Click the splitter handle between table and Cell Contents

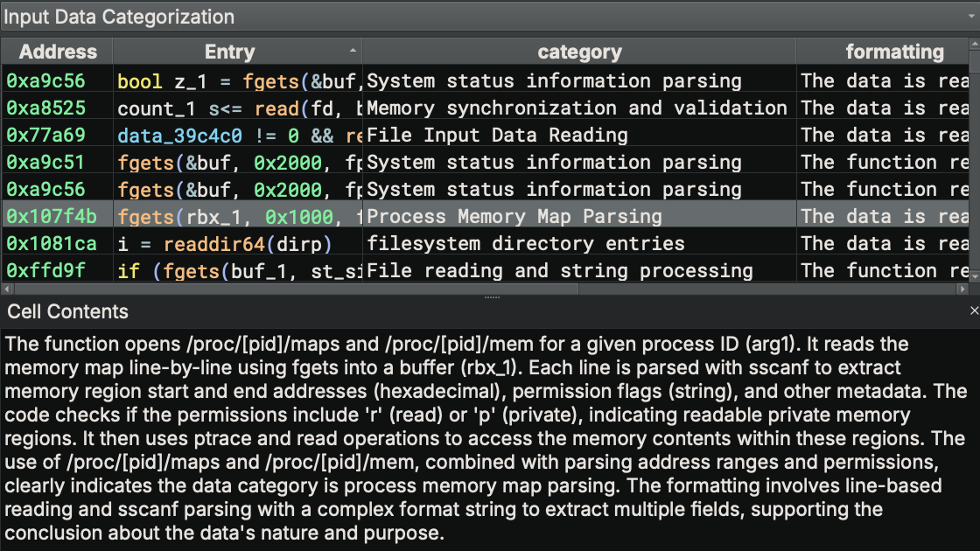coord(491,297)
